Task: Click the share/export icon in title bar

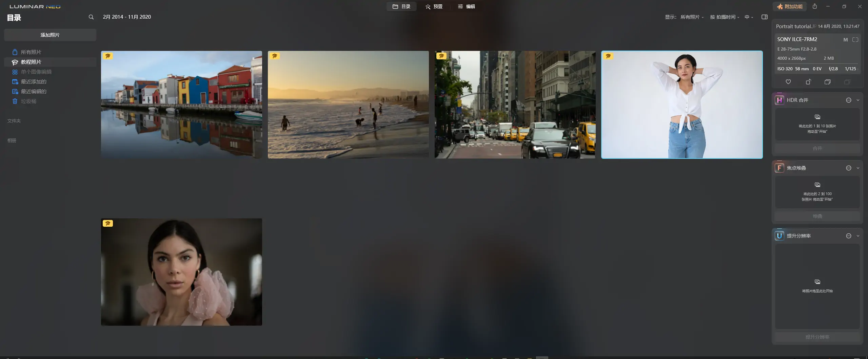Action: pyautogui.click(x=815, y=6)
